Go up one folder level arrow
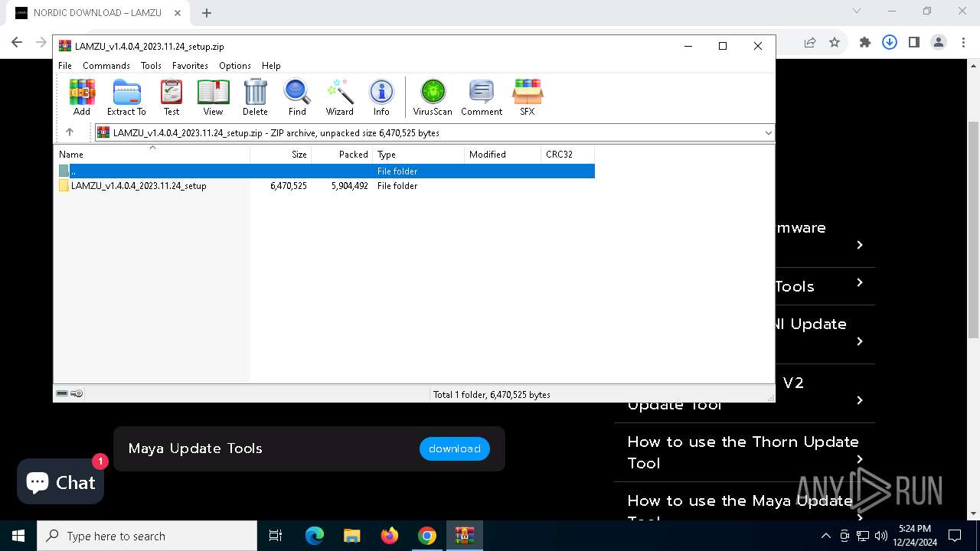This screenshot has width=980, height=551. [70, 132]
